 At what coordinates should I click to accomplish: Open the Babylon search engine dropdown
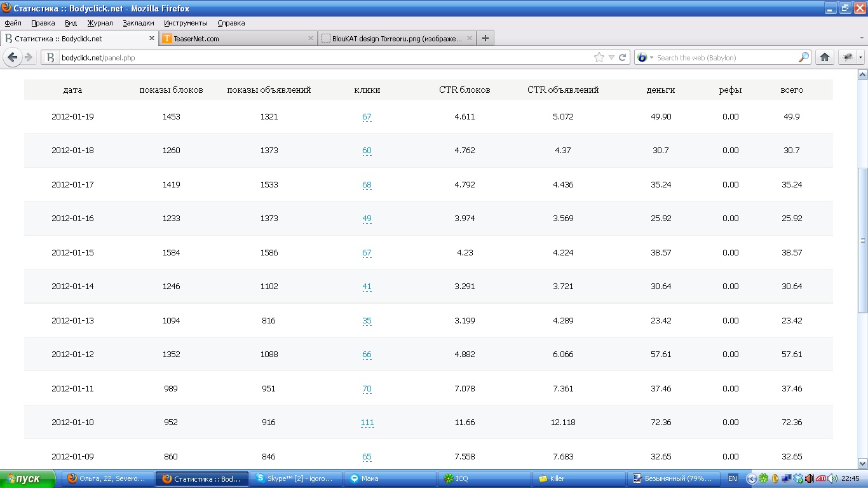646,57
